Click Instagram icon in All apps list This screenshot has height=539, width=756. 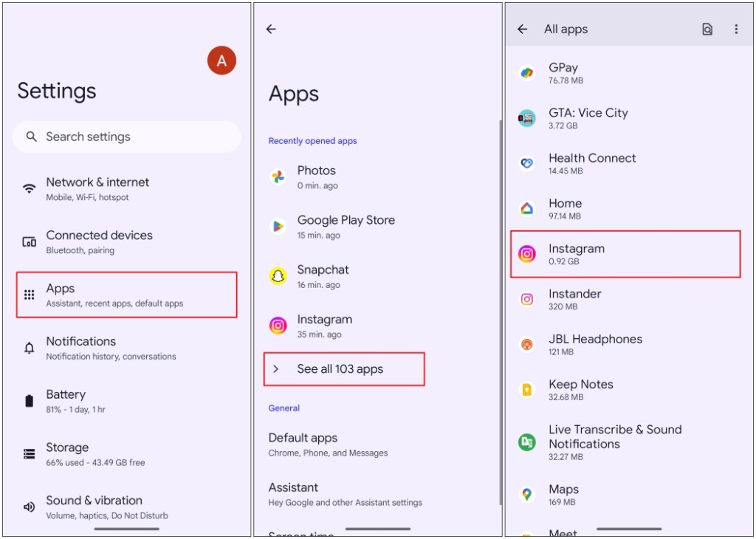[527, 254]
